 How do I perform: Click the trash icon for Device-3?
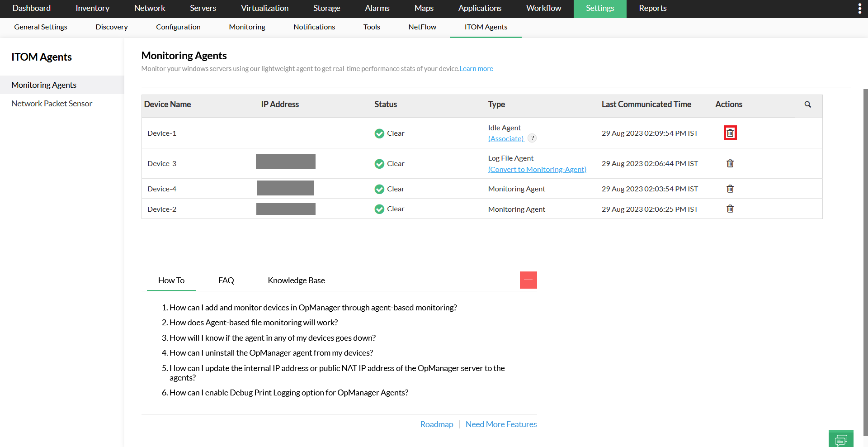[730, 163]
